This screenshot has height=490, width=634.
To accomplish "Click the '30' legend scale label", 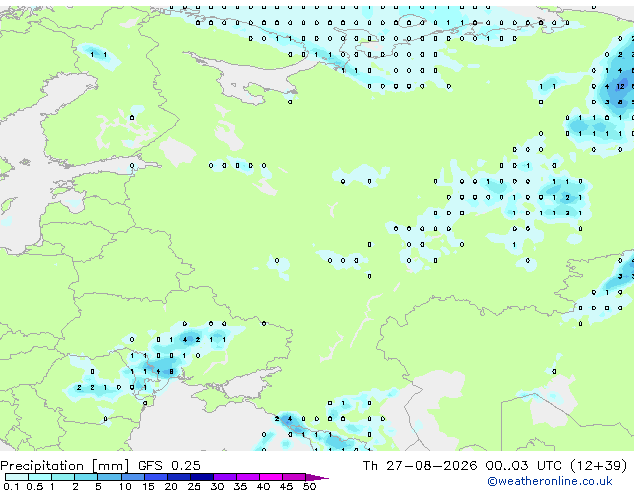I will tap(217, 486).
